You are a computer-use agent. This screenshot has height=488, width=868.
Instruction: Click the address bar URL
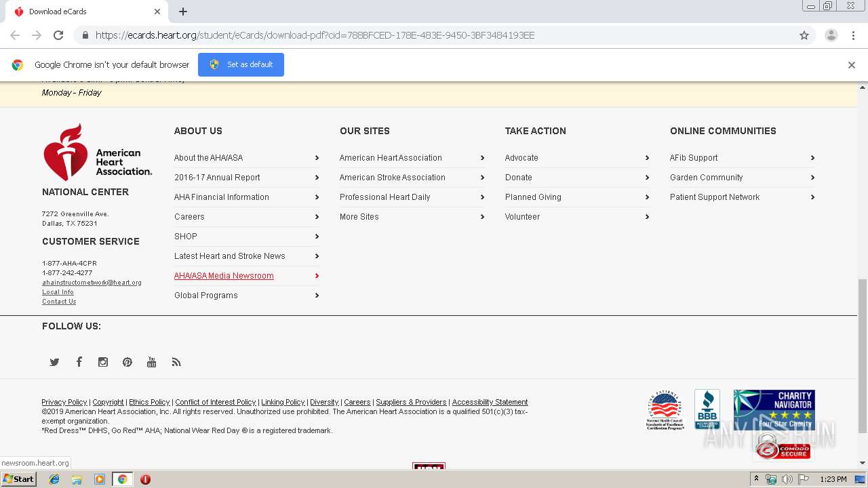click(315, 35)
